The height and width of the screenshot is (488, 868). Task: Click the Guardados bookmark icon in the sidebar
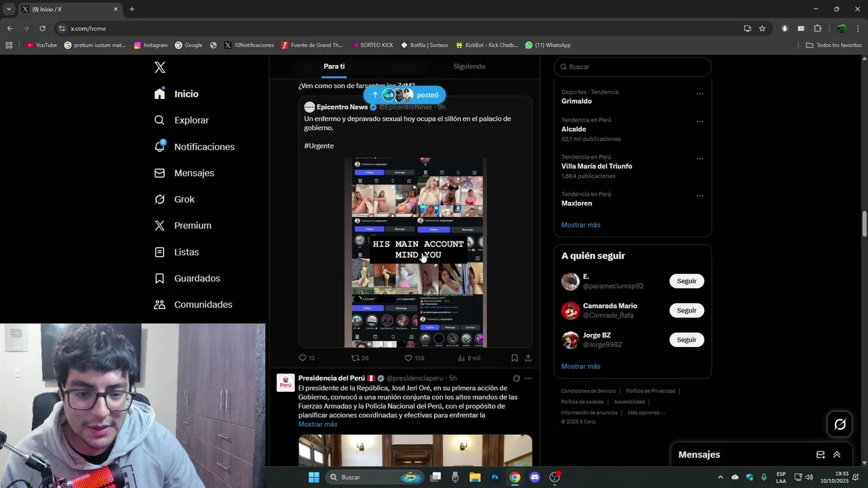tap(159, 279)
